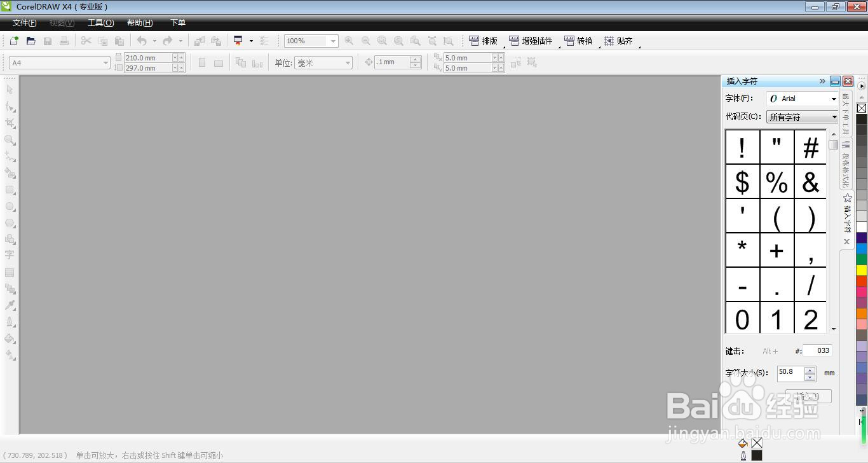
Task: Select the Ellipse tool
Action: [10, 206]
